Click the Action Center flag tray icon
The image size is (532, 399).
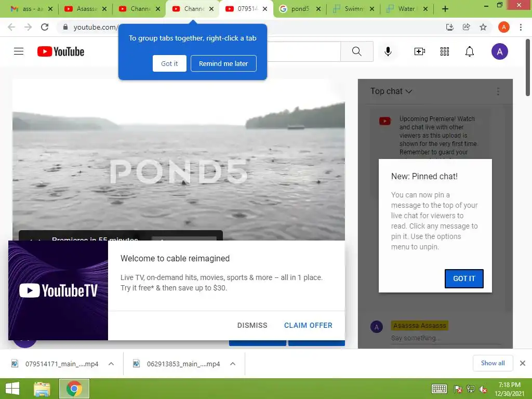458,389
